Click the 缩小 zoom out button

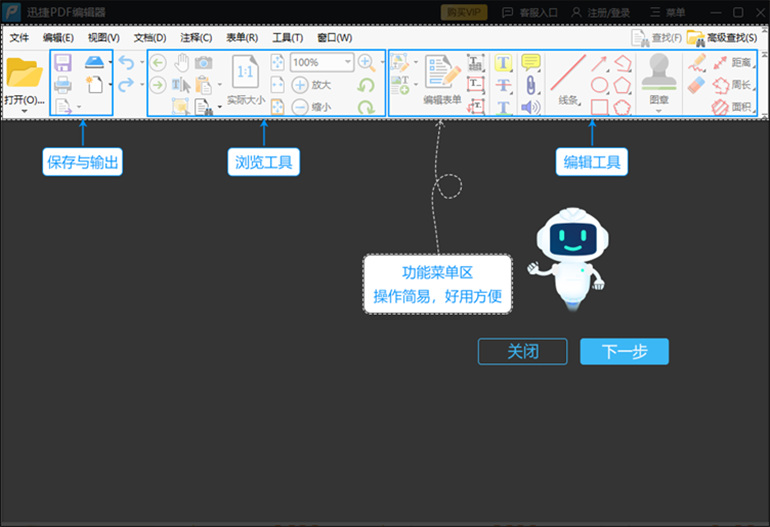311,107
